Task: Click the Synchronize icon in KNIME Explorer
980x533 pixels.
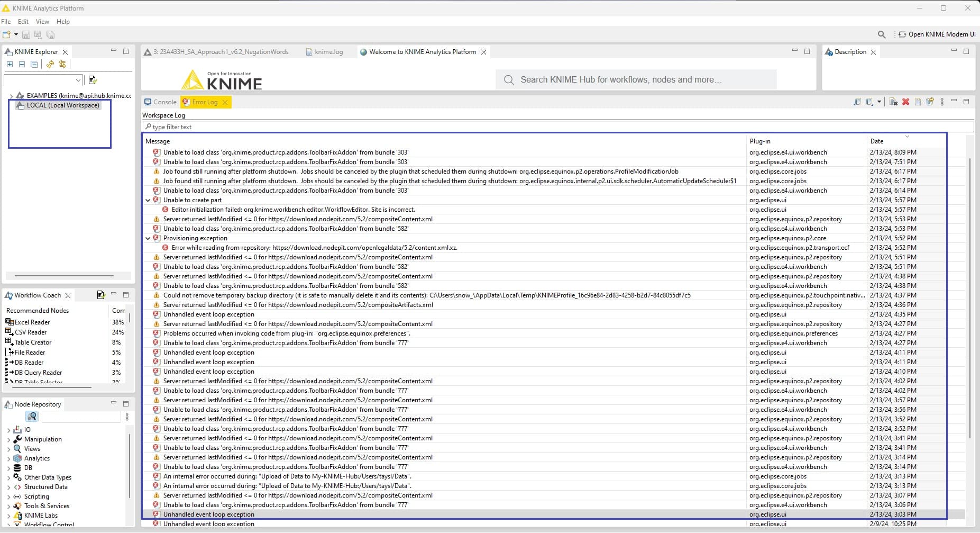Action: click(62, 65)
